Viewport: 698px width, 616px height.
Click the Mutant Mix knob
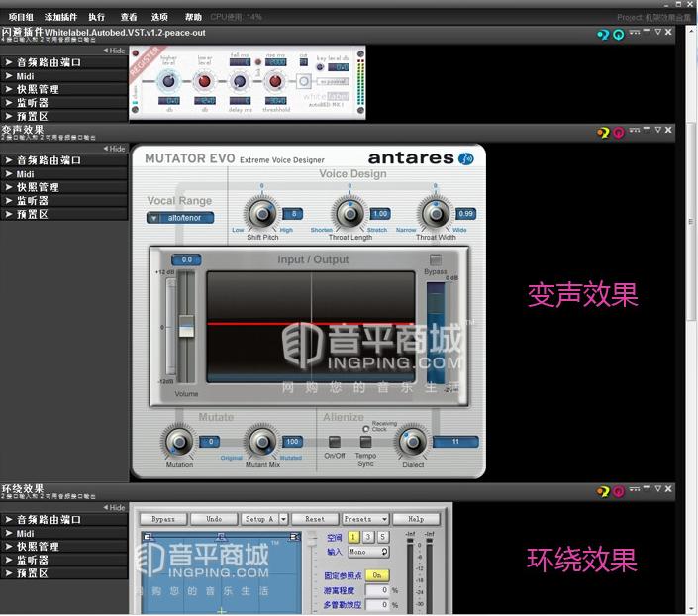pyautogui.click(x=262, y=442)
